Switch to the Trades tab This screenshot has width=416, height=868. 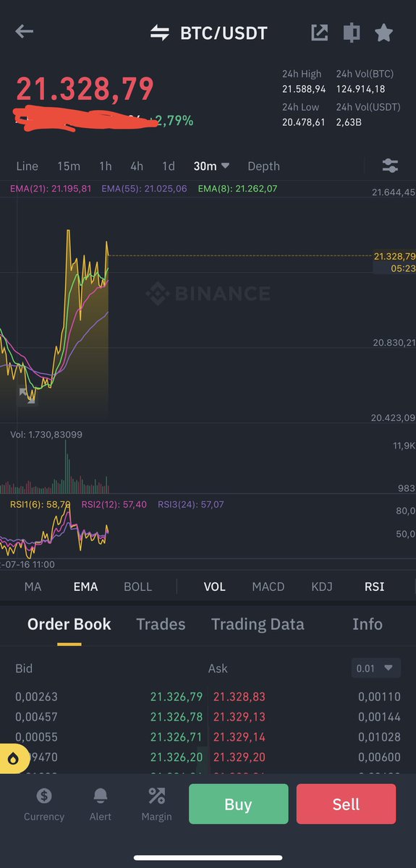pyautogui.click(x=161, y=624)
